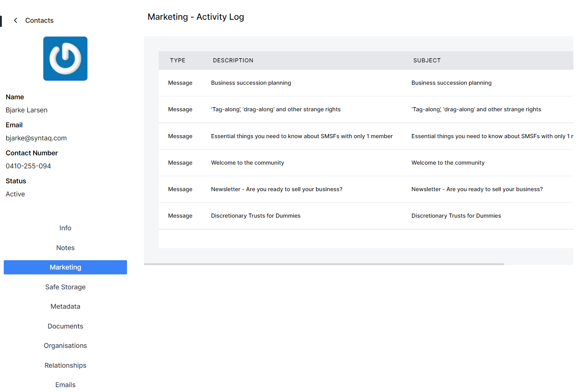Select the Marketing tab

(65, 267)
